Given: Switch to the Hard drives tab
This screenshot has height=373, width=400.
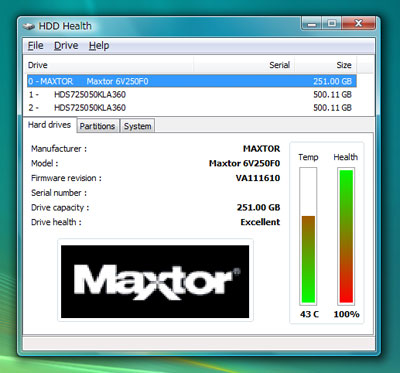Looking at the screenshot, I should pos(49,125).
